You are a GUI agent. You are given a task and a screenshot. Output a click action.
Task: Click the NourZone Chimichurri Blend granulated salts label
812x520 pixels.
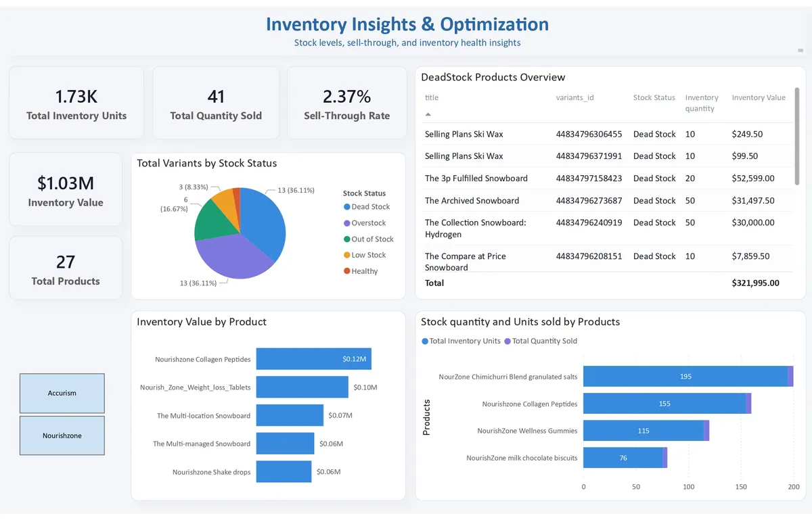pos(508,377)
